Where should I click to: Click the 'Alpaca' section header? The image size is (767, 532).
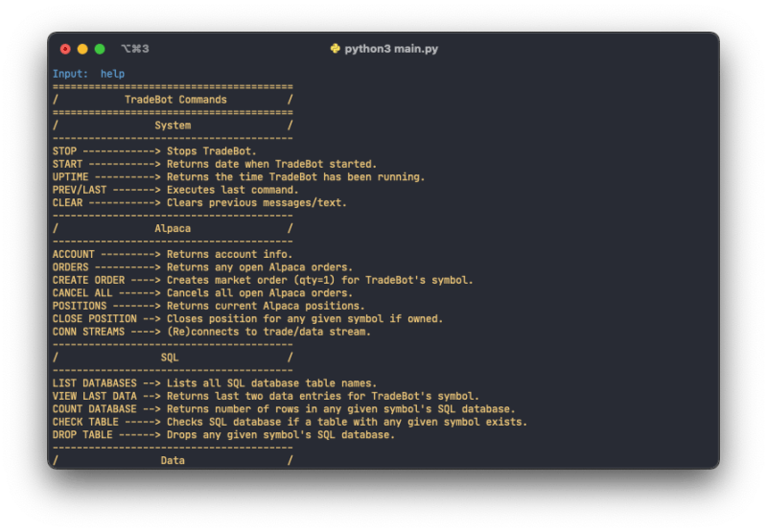click(x=173, y=229)
